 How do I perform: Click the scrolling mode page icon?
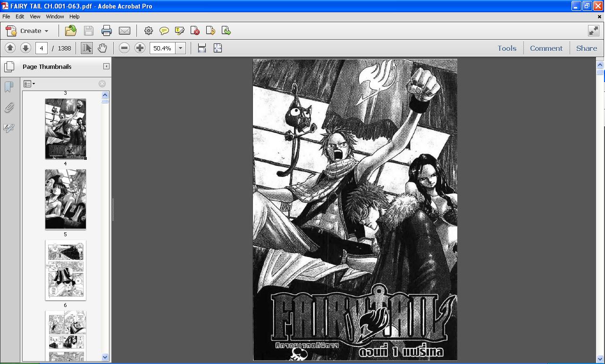[x=202, y=48]
